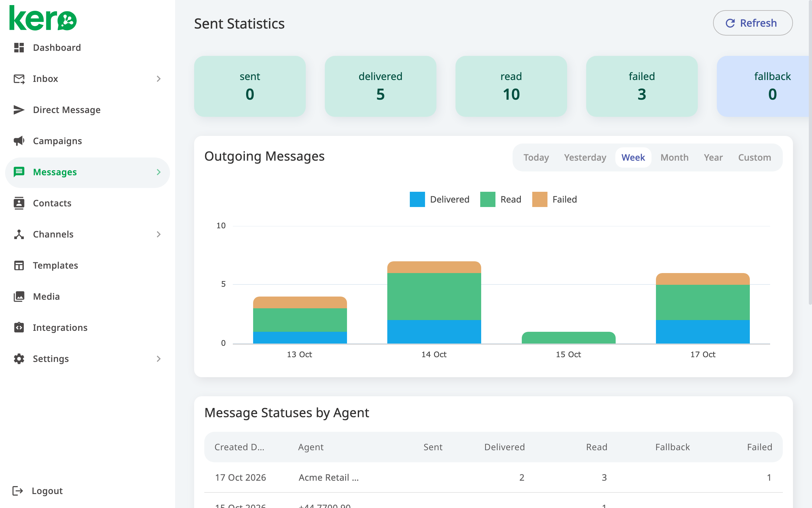This screenshot has height=508, width=812.
Task: Select the Today time range
Action: (x=536, y=157)
